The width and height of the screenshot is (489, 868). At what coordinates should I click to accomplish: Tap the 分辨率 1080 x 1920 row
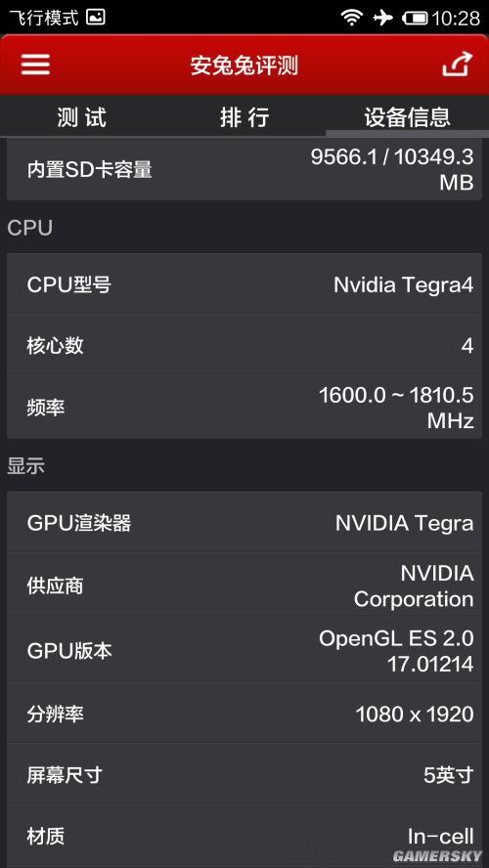pyautogui.click(x=244, y=714)
